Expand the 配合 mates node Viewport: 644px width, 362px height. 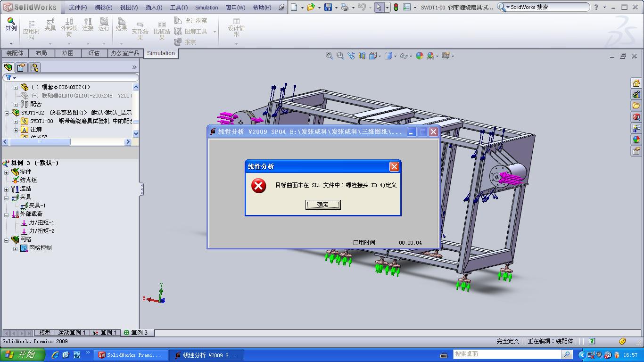click(x=16, y=104)
